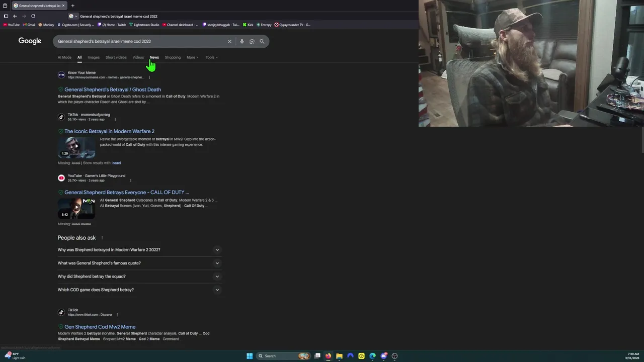Submit the query with the magnifier icon
Screen dimensions: 644x362
click(262, 41)
